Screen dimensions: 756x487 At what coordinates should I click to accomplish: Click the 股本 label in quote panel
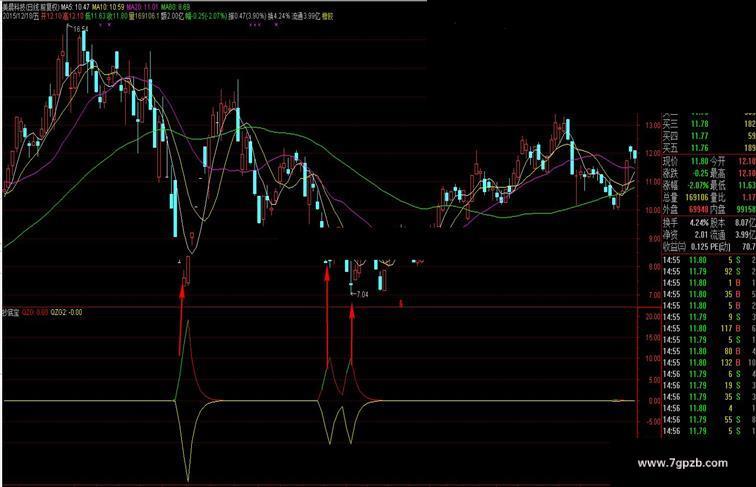click(717, 223)
